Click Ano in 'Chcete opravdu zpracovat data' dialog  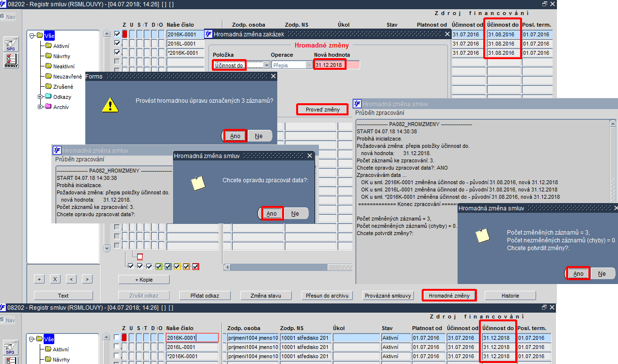271,213
